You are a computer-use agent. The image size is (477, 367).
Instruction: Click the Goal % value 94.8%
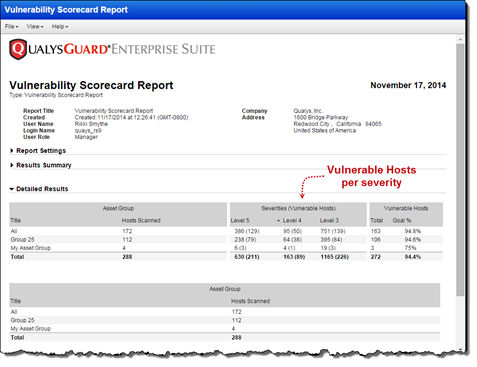pyautogui.click(x=413, y=231)
